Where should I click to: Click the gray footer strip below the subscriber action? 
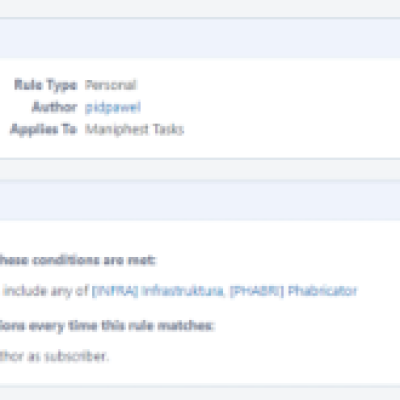pos(200,392)
